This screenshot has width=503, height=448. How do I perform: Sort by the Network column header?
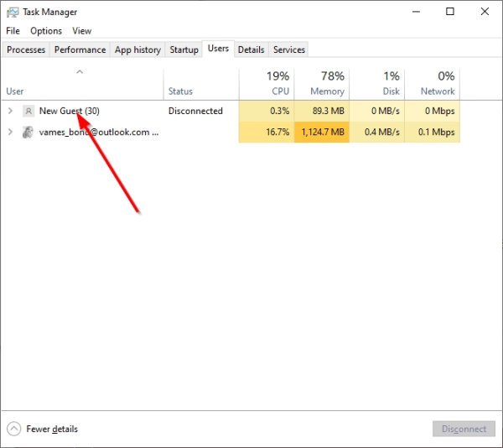pyautogui.click(x=432, y=84)
